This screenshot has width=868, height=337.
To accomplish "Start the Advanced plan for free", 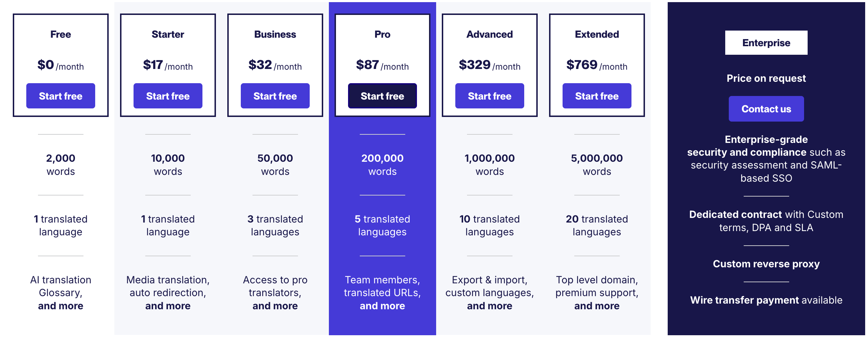I will point(489,96).
